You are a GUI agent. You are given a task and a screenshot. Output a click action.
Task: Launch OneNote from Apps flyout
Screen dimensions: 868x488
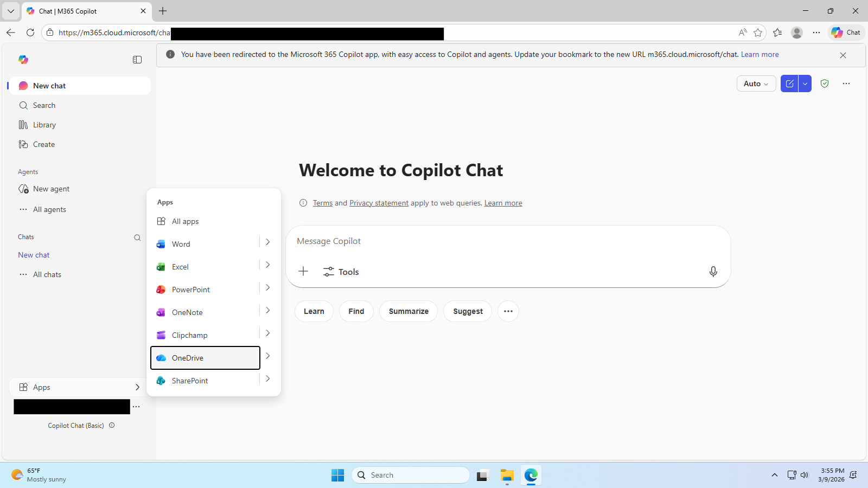(x=205, y=312)
